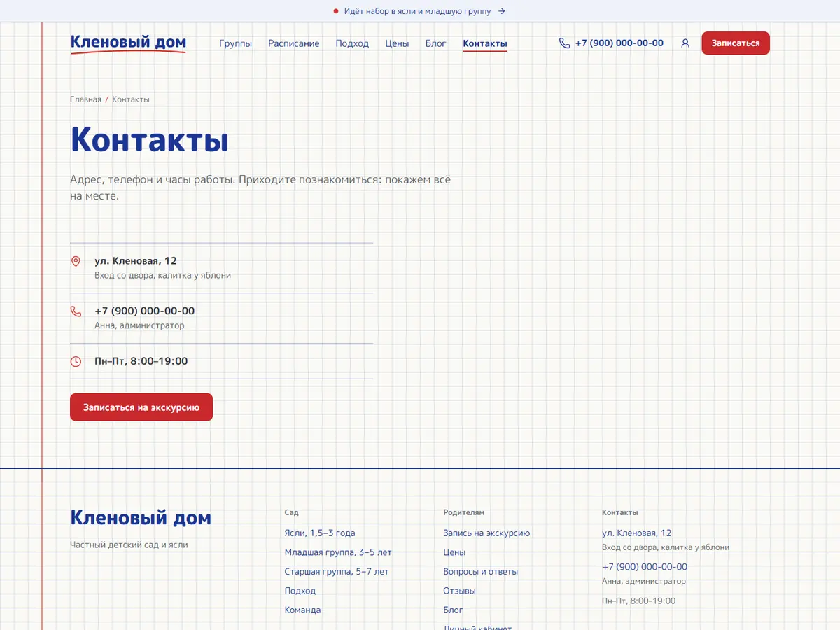Click the footer Блог link
840x630 pixels.
pyautogui.click(x=453, y=610)
